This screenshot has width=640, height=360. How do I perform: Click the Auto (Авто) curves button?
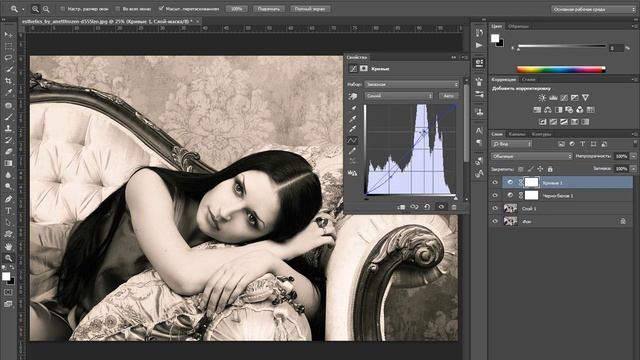click(x=448, y=96)
